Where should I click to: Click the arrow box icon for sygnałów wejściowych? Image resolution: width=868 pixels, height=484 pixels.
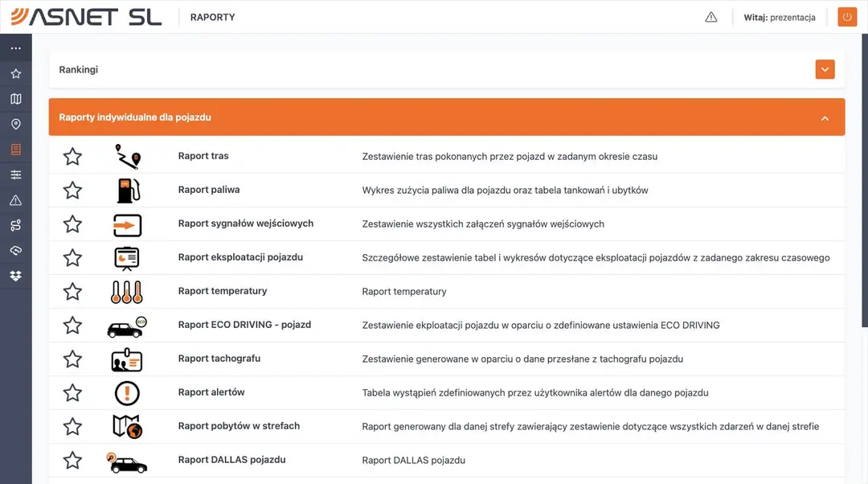pyautogui.click(x=127, y=225)
